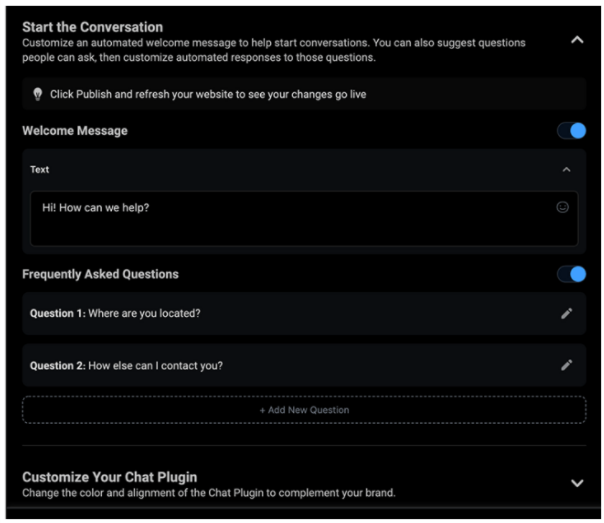Click the Start the Conversation heading
This screenshot has height=523, width=604.
(x=92, y=27)
